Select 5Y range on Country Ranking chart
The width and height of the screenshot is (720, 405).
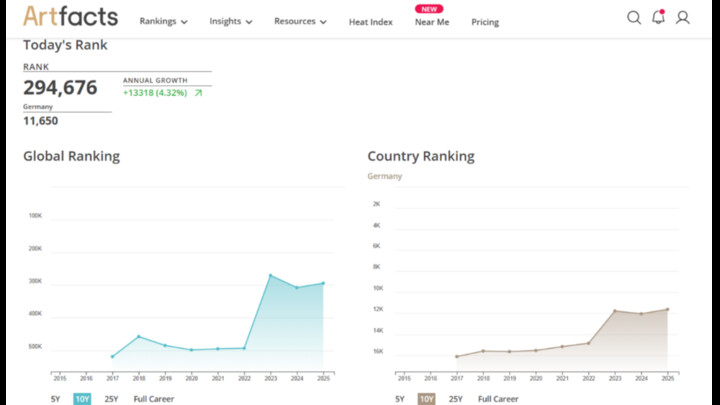tap(400, 399)
